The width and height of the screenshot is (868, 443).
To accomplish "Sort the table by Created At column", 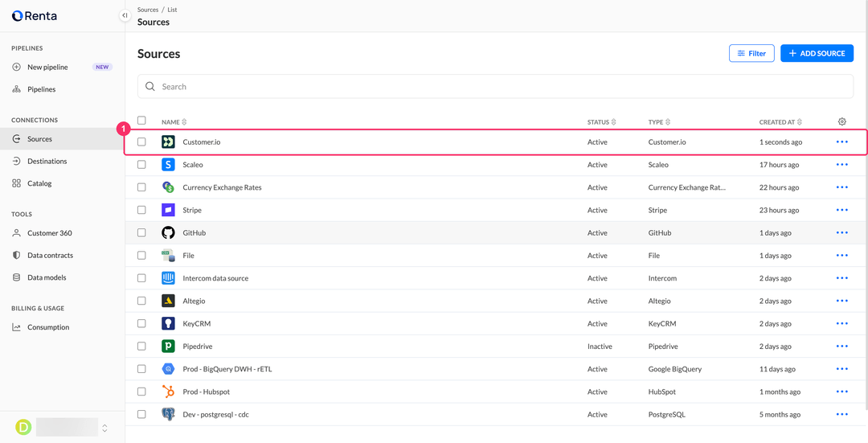I will [x=780, y=122].
